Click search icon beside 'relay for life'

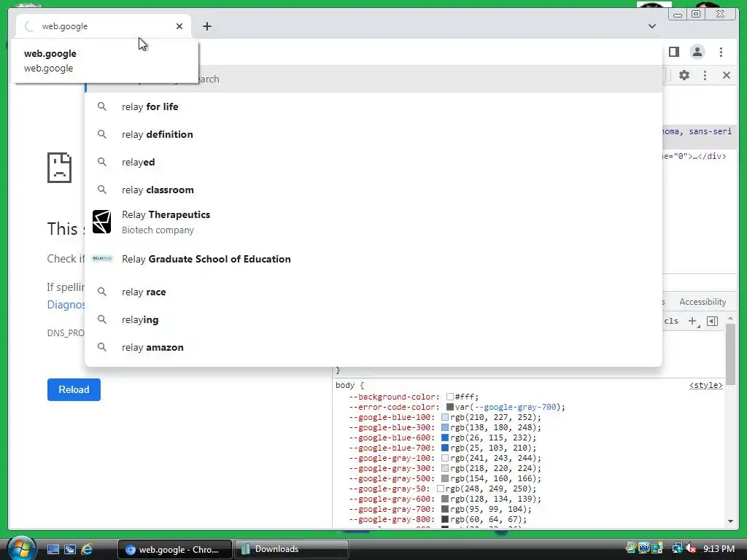102,106
